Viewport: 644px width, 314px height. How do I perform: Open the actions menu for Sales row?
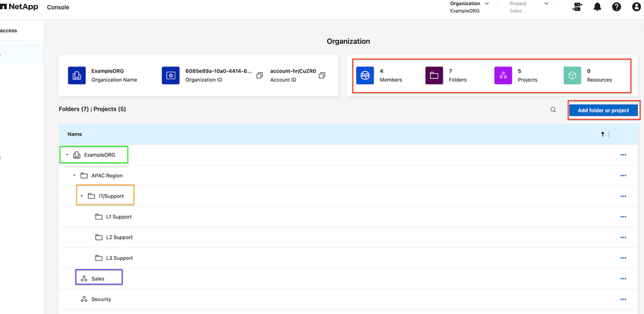point(623,279)
